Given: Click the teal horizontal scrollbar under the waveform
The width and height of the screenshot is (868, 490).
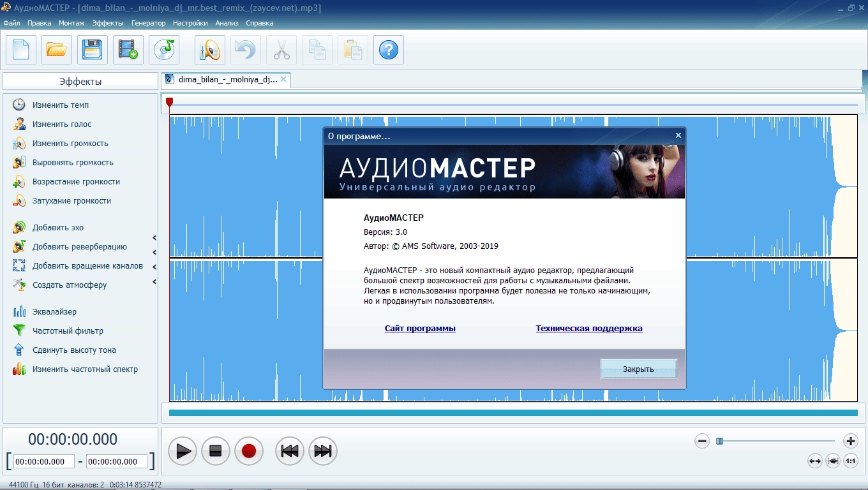Looking at the screenshot, I should pos(513,413).
